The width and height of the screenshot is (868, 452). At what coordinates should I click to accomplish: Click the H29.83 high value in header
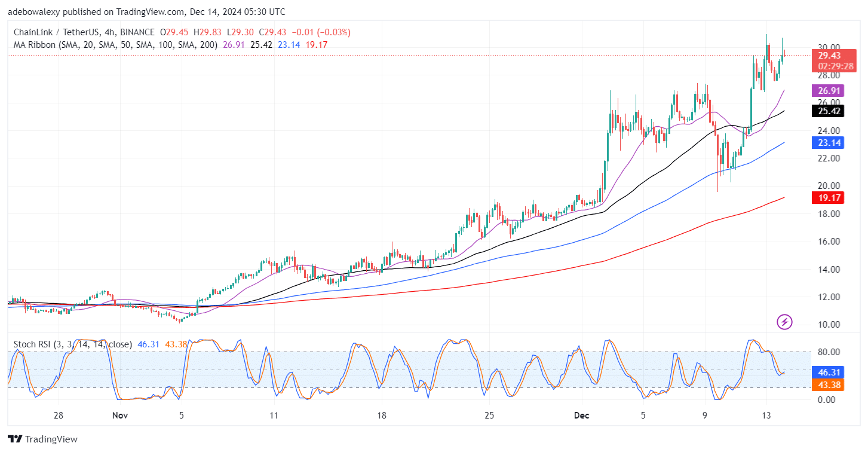pyautogui.click(x=208, y=32)
